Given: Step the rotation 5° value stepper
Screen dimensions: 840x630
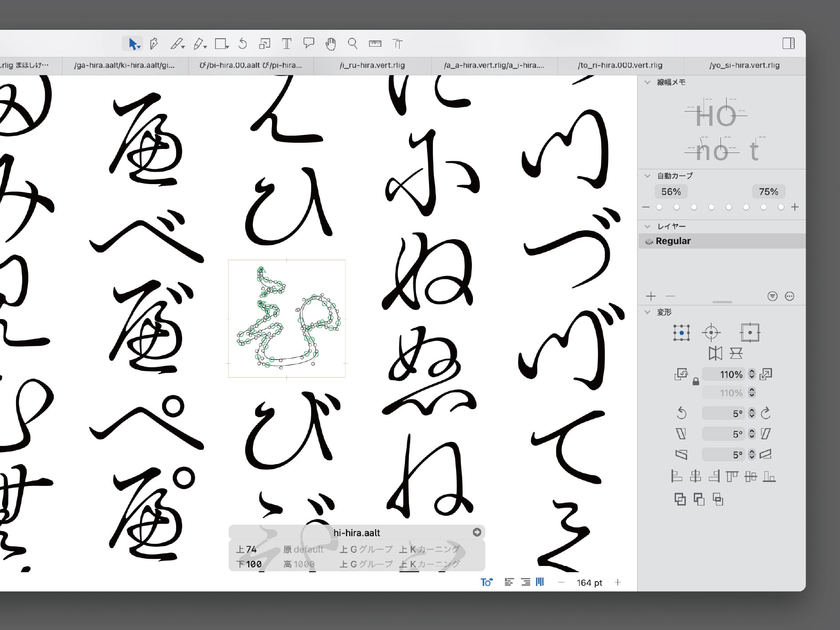Looking at the screenshot, I should click(x=752, y=413).
